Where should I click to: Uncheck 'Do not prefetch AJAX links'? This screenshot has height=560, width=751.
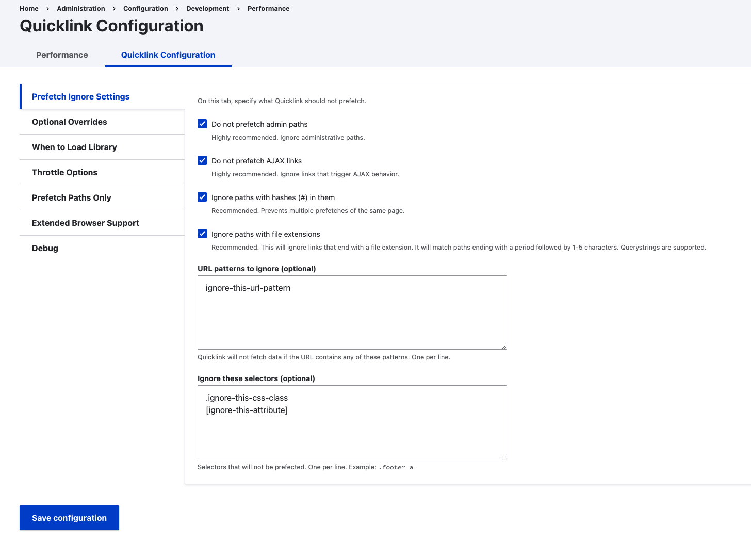pos(202,160)
